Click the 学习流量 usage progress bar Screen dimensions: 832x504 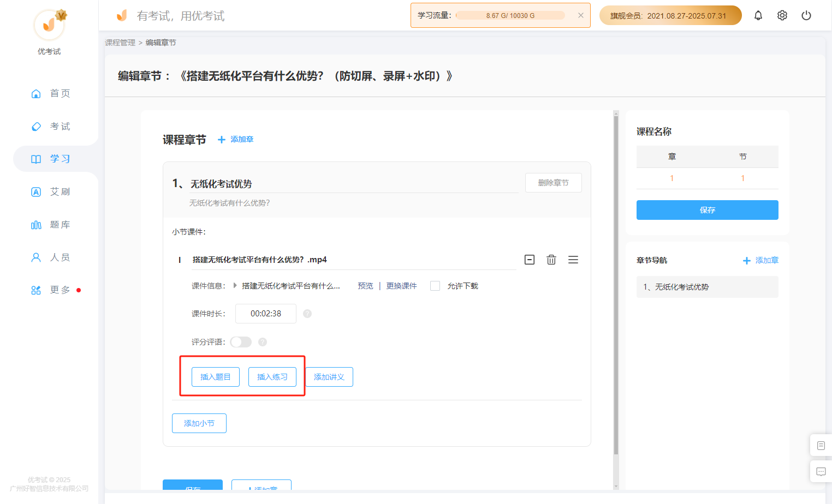point(510,15)
